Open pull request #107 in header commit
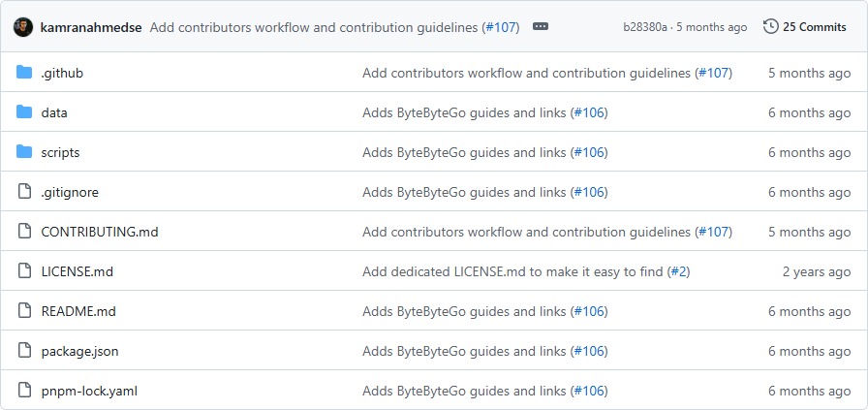The width and height of the screenshot is (868, 410). (500, 27)
